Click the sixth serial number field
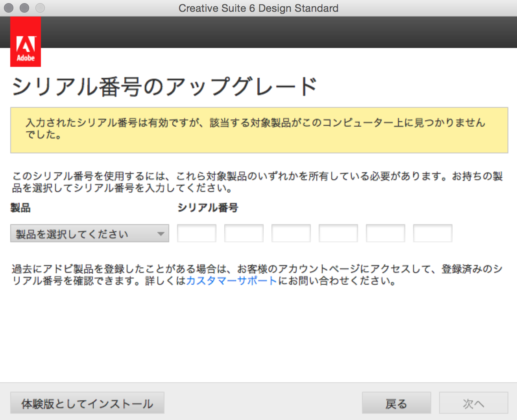This screenshot has width=517, height=420. 433,233
